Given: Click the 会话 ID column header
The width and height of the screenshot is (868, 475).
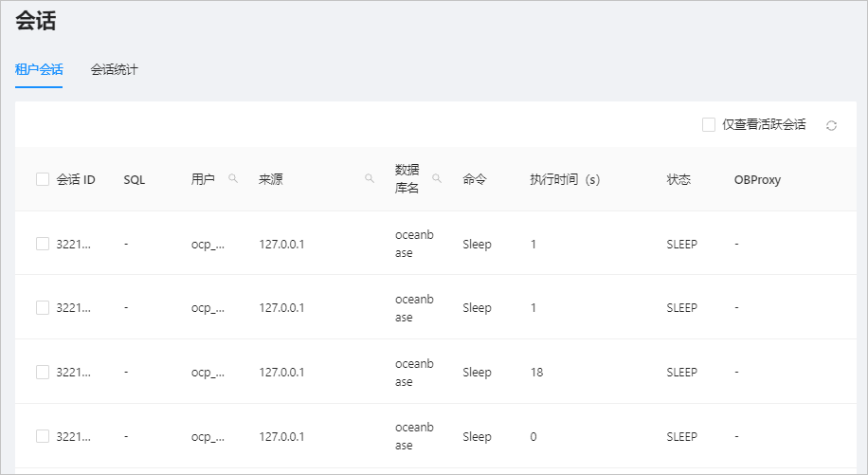Looking at the screenshot, I should 76,179.
